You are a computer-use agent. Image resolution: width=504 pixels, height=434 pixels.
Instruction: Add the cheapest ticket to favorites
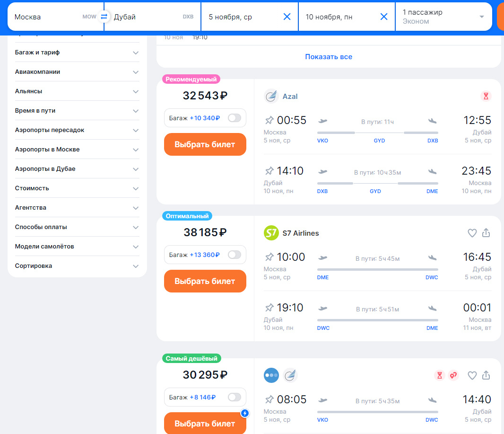click(x=472, y=375)
